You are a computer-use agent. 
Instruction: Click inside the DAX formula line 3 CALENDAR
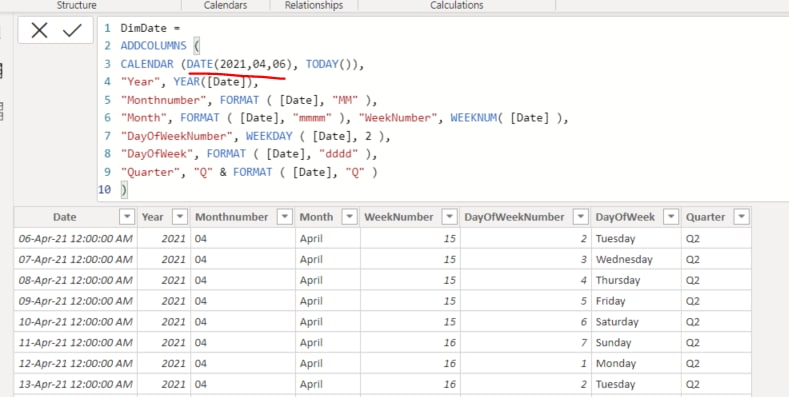pyautogui.click(x=147, y=64)
